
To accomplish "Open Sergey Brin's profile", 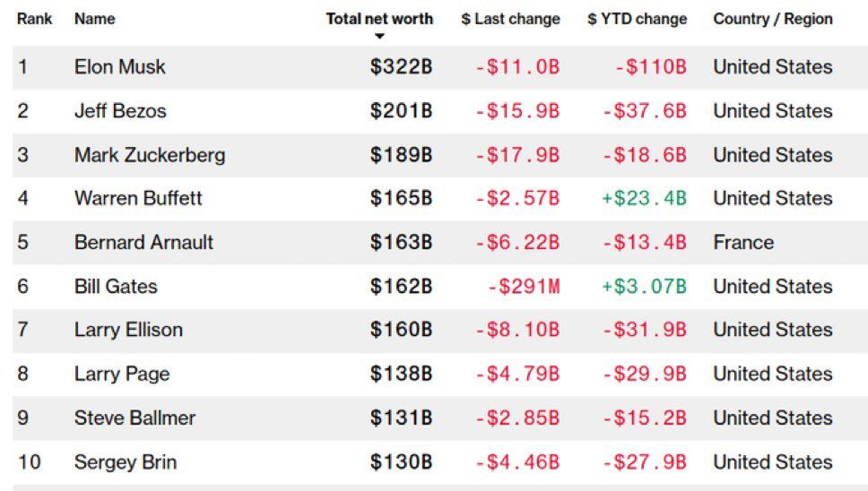I will 126,461.
